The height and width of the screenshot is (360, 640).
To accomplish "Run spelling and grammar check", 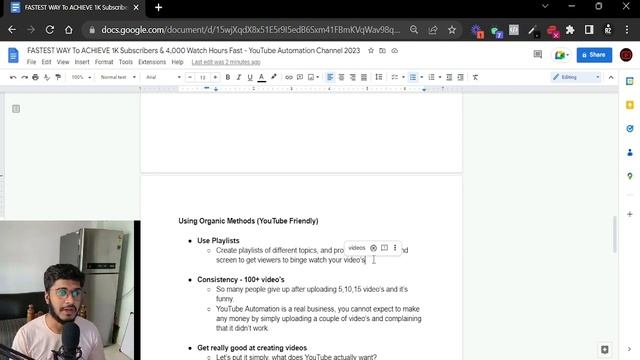I will pos(47,77).
